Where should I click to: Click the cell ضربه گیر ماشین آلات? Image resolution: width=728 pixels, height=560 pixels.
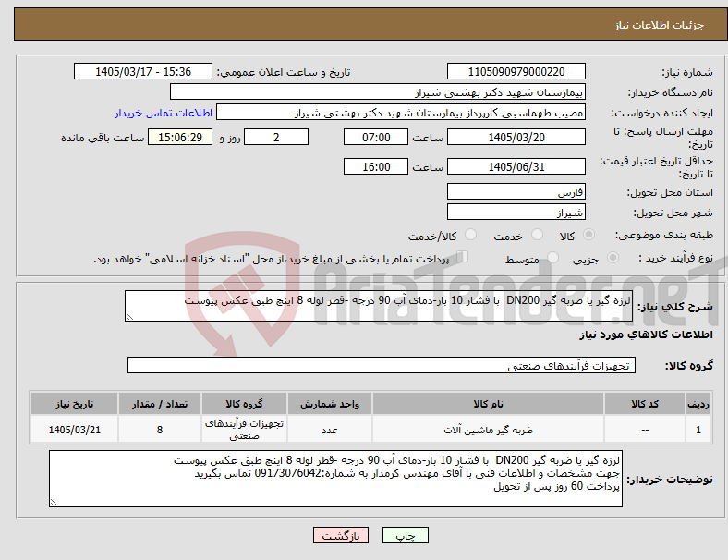click(488, 430)
